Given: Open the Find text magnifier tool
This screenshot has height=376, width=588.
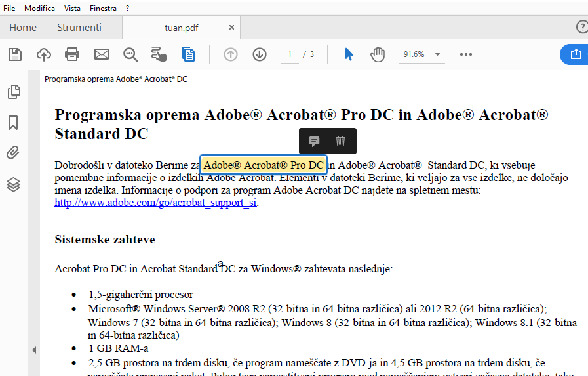Looking at the screenshot, I should 130,54.
